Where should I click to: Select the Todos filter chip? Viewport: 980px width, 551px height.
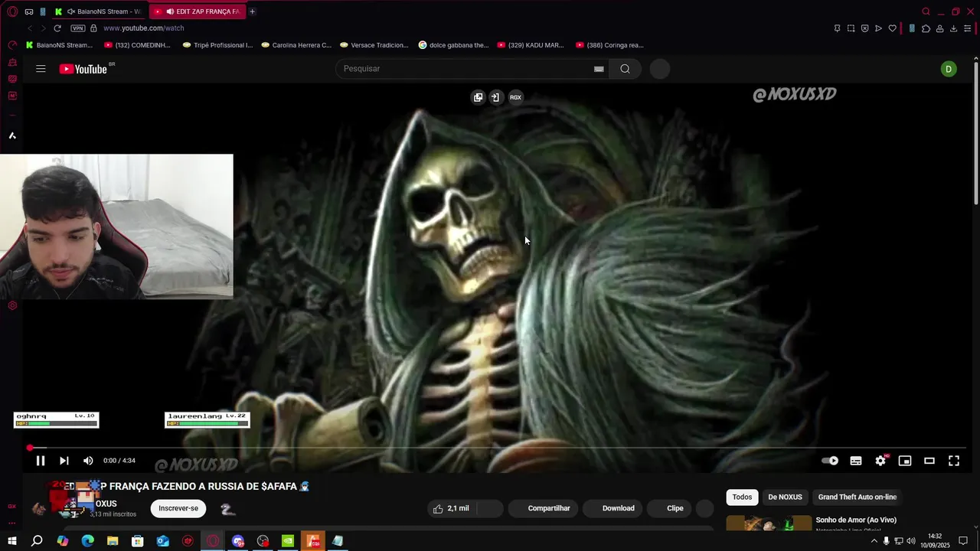point(742,497)
